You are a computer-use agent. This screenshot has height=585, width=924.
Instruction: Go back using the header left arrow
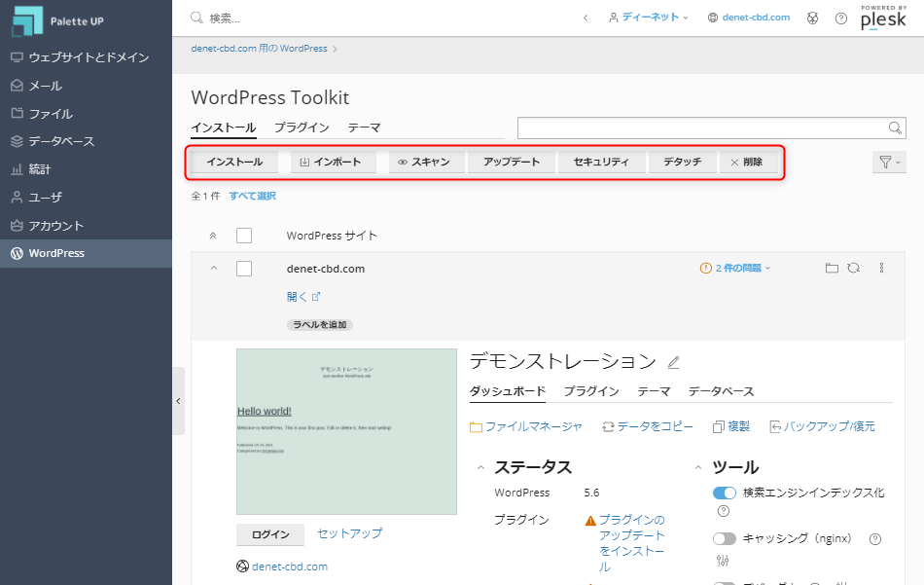coord(586,18)
